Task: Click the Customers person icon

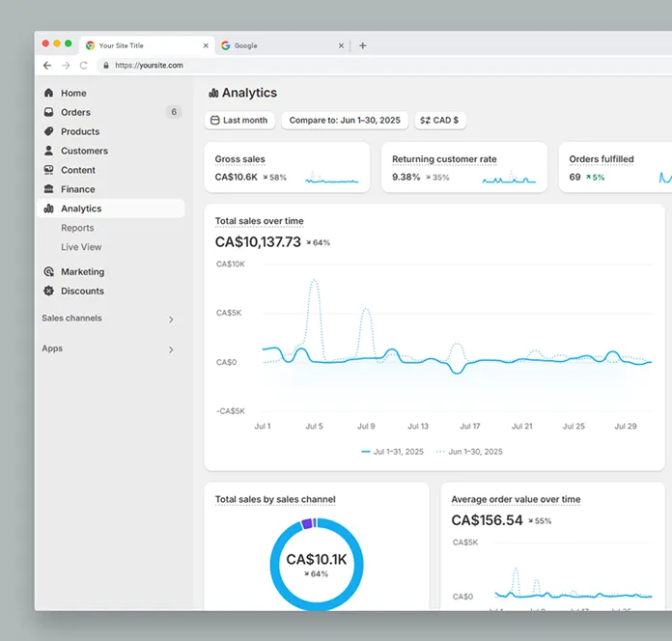Action: pos(49,152)
